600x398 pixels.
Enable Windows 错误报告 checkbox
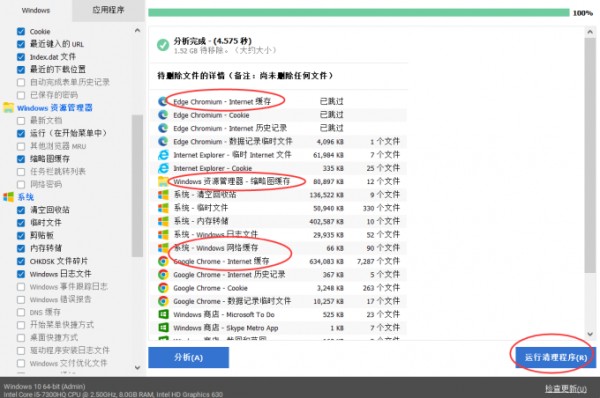pos(21,300)
